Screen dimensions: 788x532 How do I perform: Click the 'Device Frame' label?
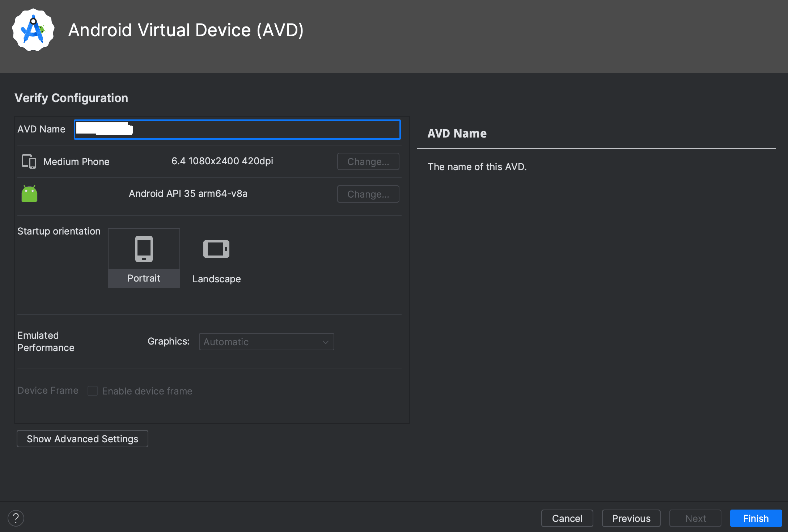tap(48, 390)
